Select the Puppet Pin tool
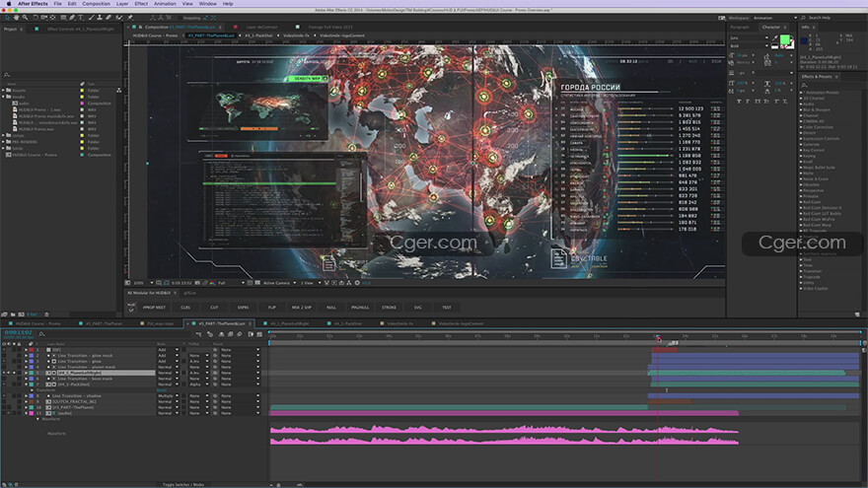The height and width of the screenshot is (488, 868). (129, 18)
